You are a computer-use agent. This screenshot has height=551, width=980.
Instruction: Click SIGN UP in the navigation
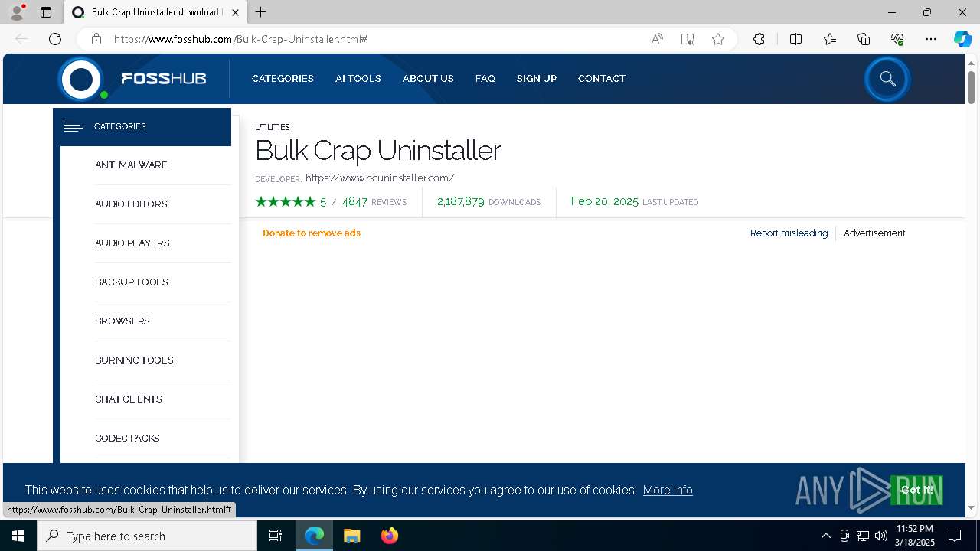[537, 79]
